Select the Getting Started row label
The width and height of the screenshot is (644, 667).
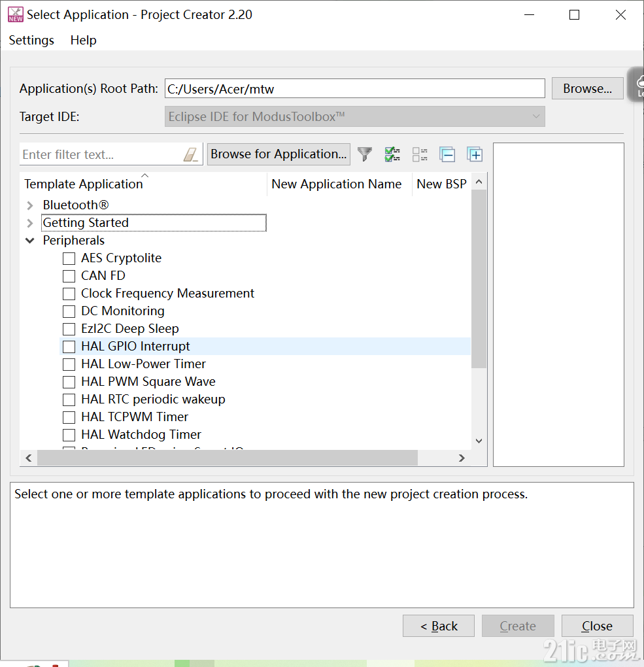coord(86,222)
